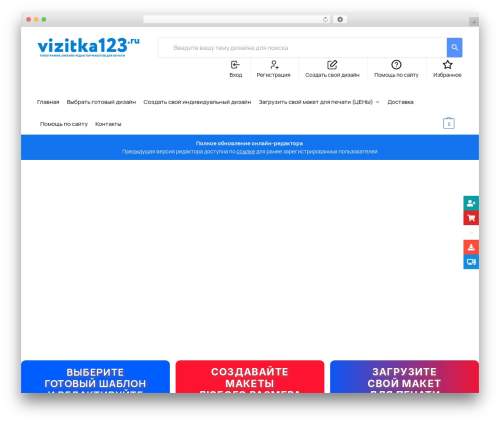Click the blue screen side icon

471,262
